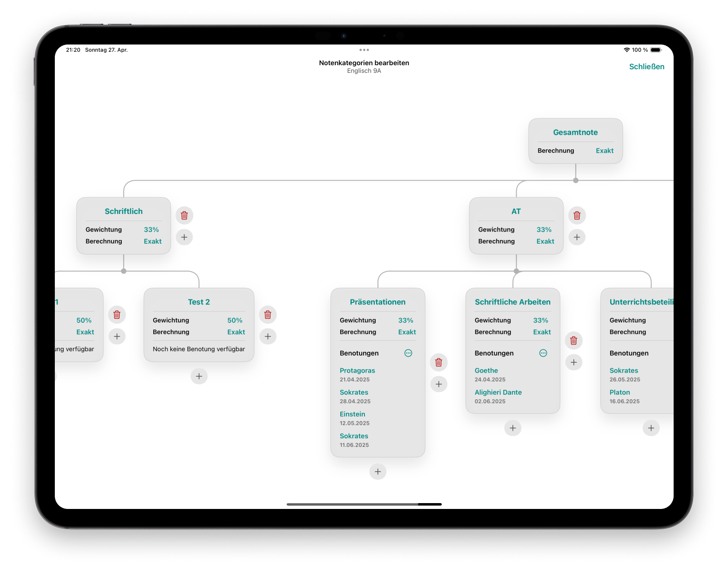Image resolution: width=728 pixels, height=571 pixels.
Task: Click plus button right of Schriftliche Arbeiten
Action: pos(574,362)
